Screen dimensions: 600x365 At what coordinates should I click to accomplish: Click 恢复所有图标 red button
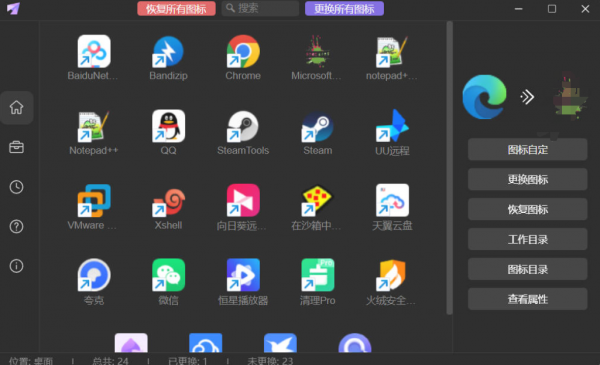tap(176, 8)
